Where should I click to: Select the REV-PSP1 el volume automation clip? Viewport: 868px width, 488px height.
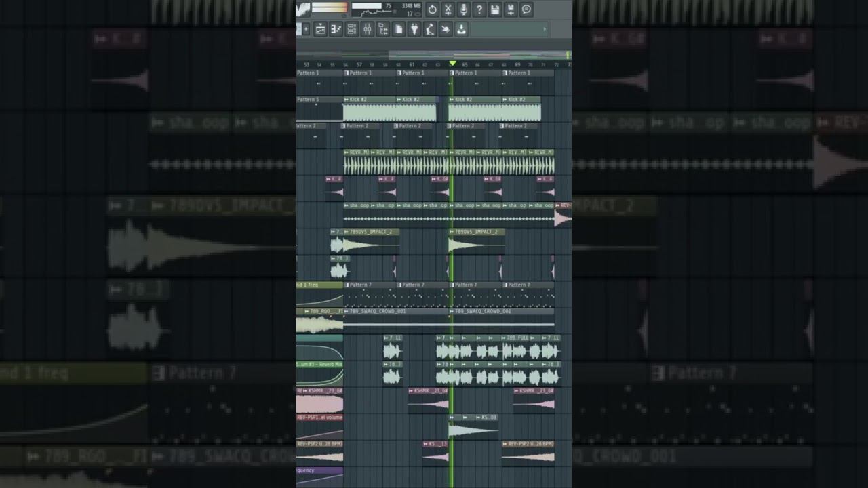click(319, 426)
